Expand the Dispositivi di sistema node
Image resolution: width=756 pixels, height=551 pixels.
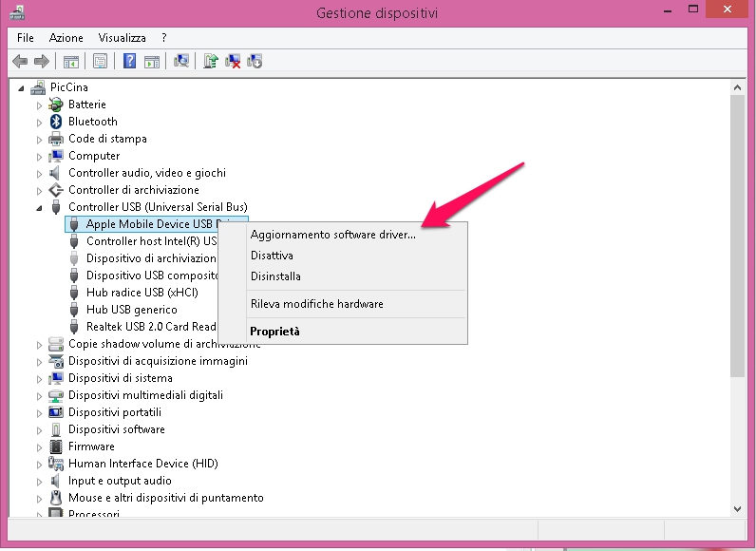[40, 378]
